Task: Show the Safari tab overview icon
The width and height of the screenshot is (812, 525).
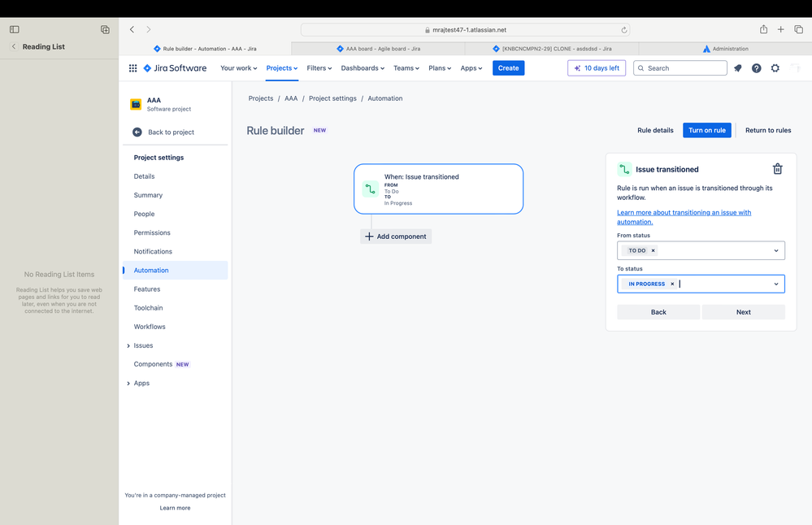Action: point(798,29)
